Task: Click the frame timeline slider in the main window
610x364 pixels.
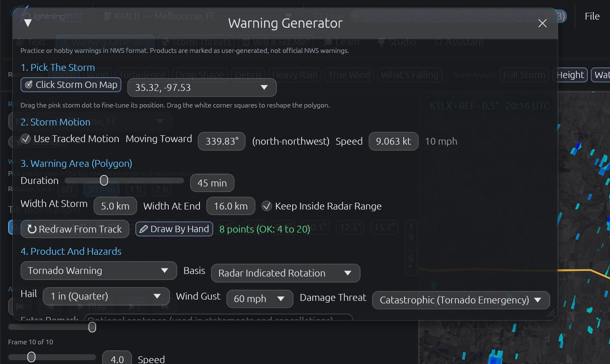Action: pyautogui.click(x=52, y=327)
